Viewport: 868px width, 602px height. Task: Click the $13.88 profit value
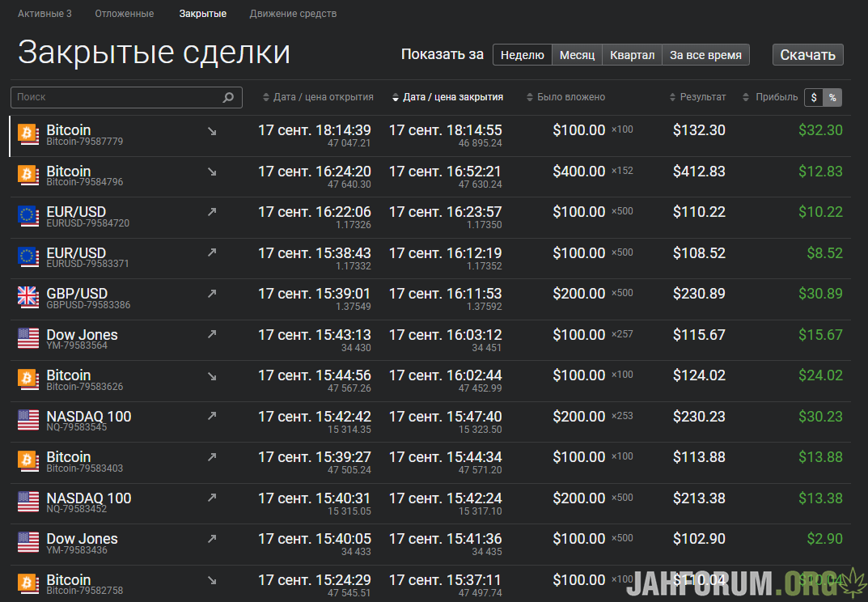820,457
